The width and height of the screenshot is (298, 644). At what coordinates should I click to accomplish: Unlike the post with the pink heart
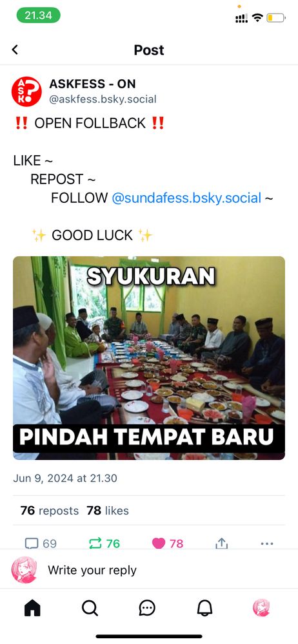click(159, 544)
